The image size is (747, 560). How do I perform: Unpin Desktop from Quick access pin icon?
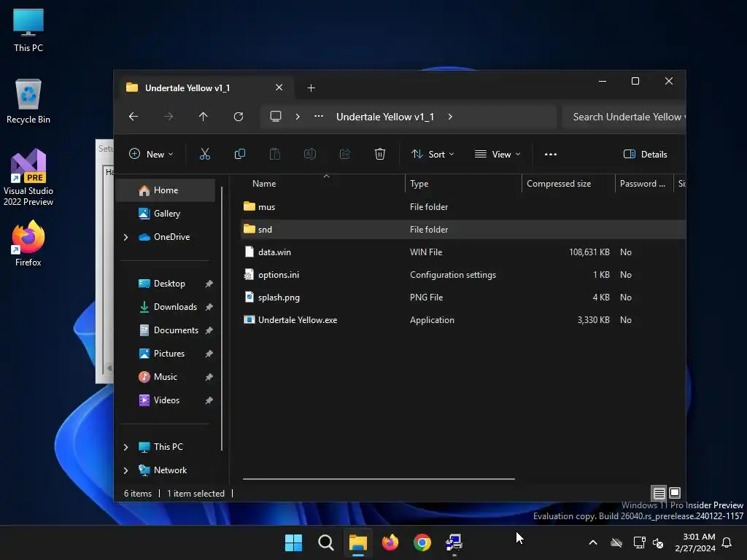click(x=209, y=284)
